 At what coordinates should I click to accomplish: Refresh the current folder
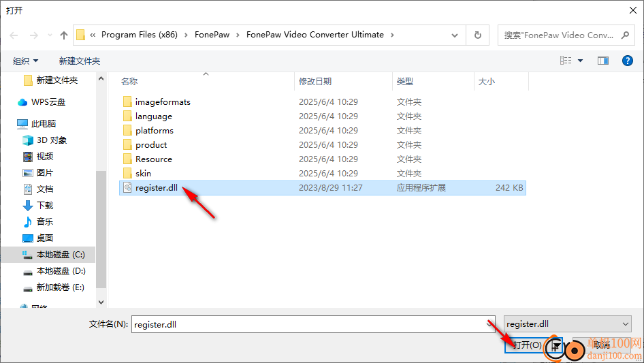click(478, 35)
